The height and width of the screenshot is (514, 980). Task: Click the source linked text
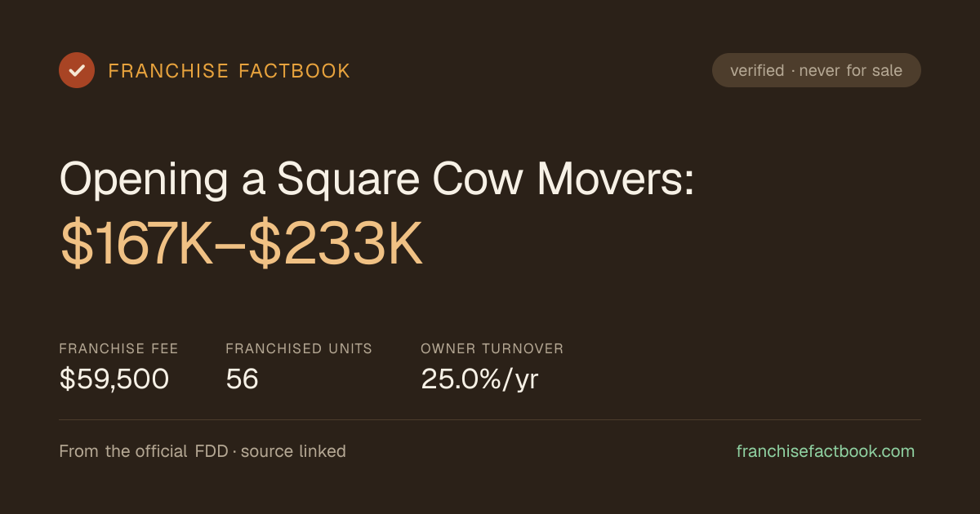tap(293, 451)
